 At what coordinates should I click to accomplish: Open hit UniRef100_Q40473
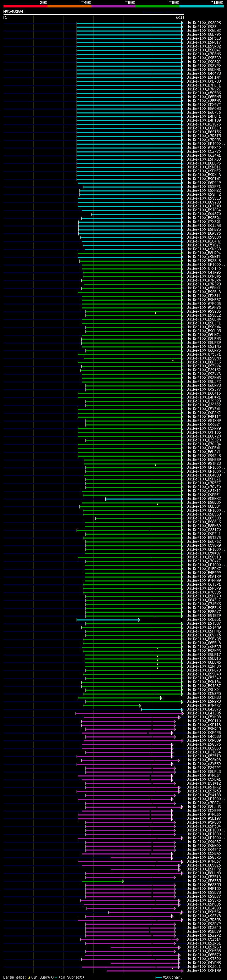203,73
